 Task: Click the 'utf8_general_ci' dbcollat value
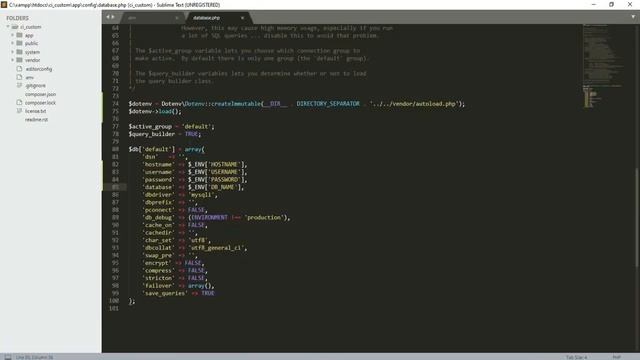pos(216,248)
